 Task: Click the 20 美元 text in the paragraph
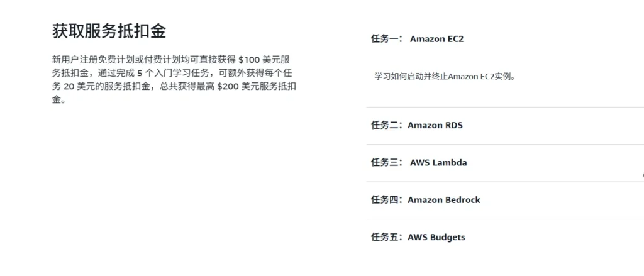click(x=78, y=86)
